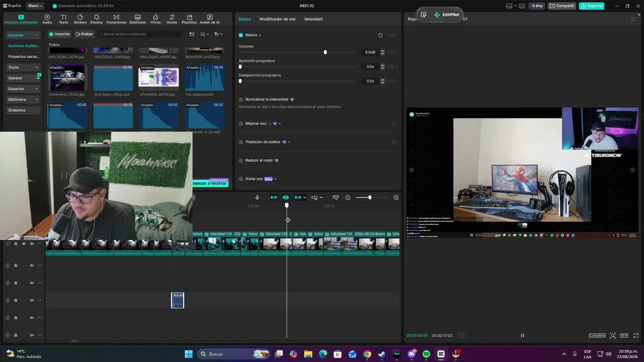Screen dimensions: 644x362
Task: Open the media sort dropdown
Action: pyautogui.click(x=204, y=34)
